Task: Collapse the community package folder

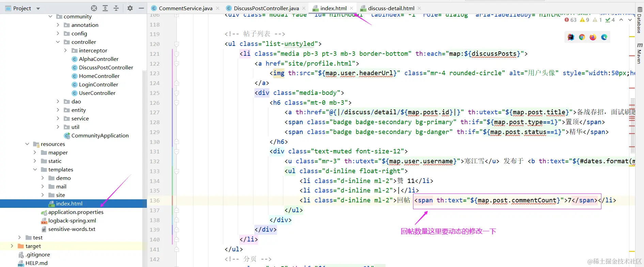Action: [50, 16]
